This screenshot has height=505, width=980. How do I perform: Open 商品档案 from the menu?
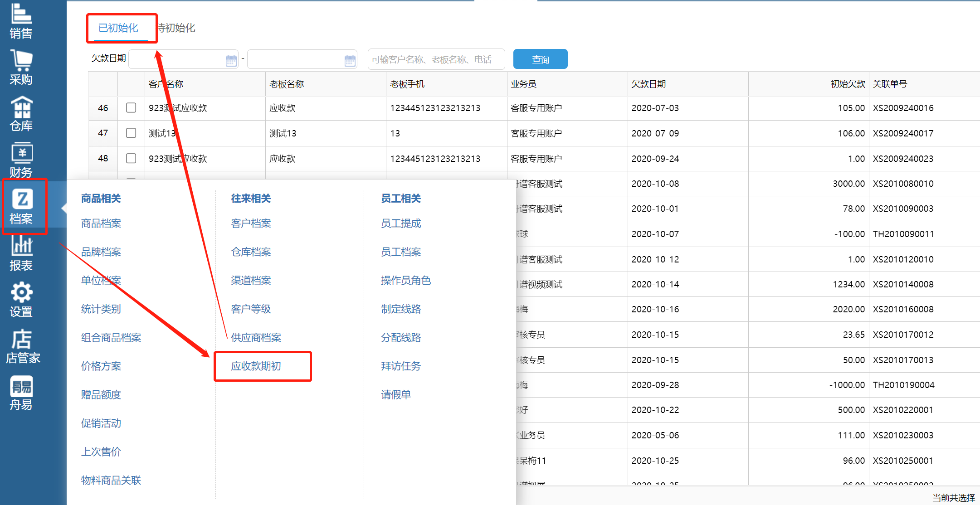pyautogui.click(x=101, y=223)
